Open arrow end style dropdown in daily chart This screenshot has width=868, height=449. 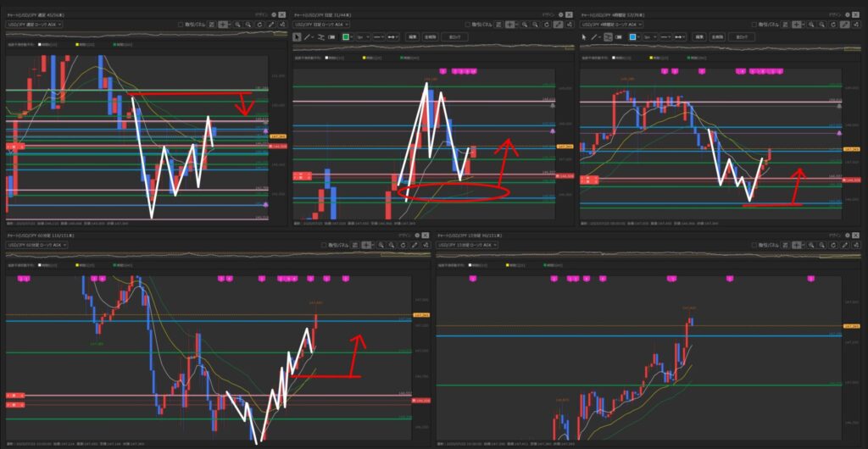392,36
